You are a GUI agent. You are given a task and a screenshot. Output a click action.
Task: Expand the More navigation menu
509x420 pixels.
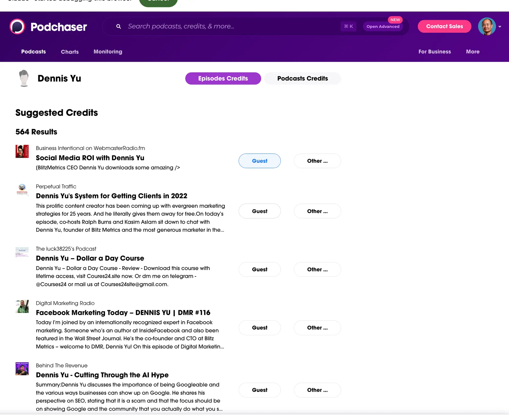pos(473,52)
